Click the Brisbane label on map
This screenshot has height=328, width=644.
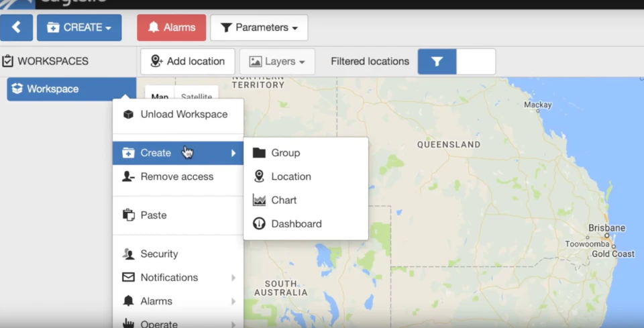(x=606, y=228)
